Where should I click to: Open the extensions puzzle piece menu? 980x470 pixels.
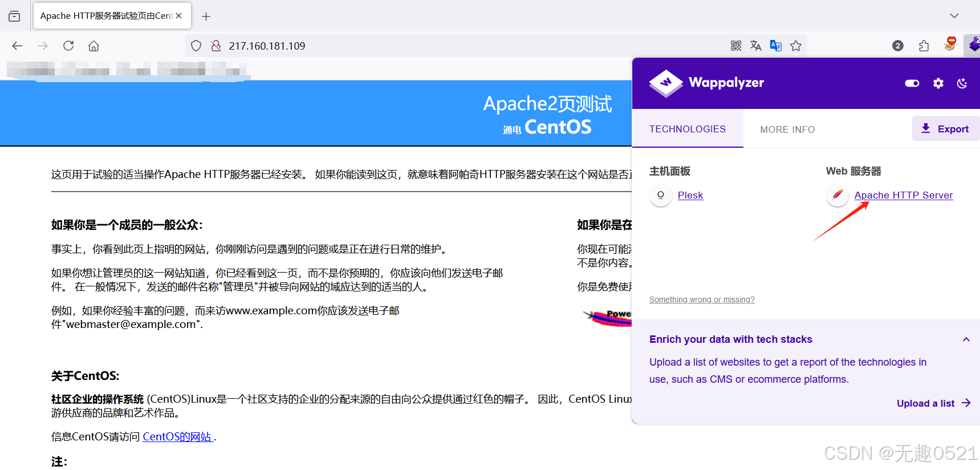[924, 46]
